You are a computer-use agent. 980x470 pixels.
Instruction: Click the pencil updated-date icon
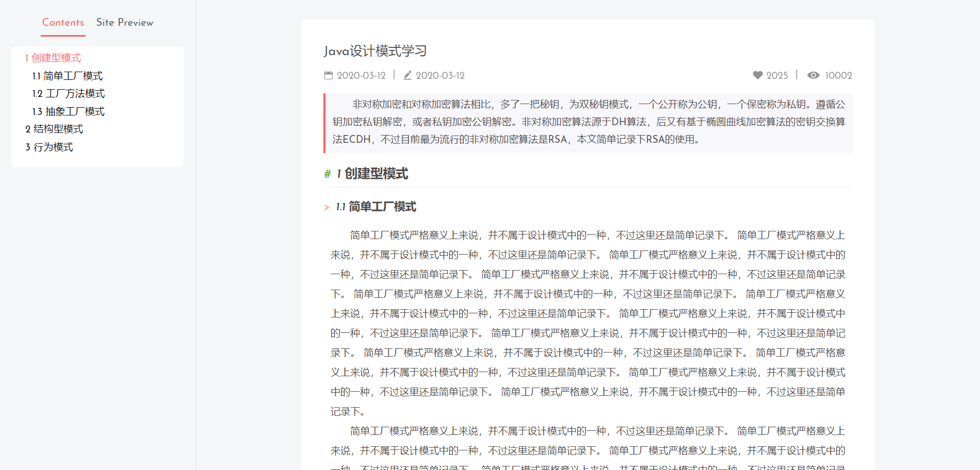coord(407,75)
